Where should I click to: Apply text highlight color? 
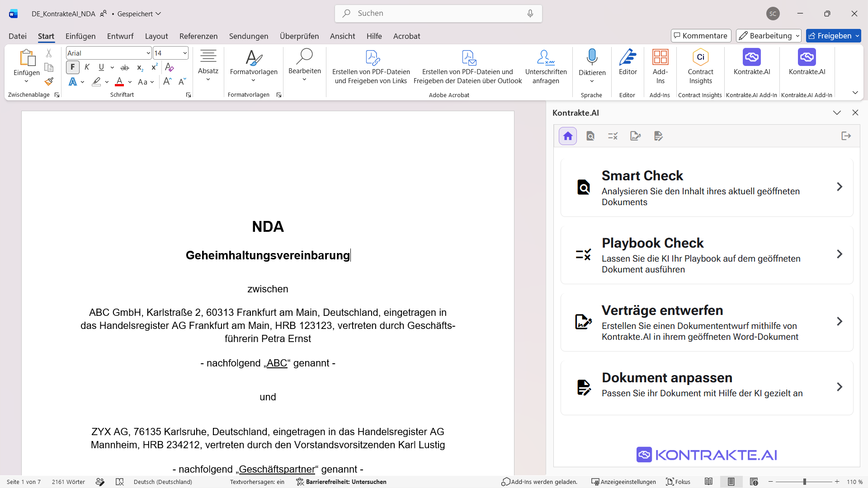click(x=96, y=82)
